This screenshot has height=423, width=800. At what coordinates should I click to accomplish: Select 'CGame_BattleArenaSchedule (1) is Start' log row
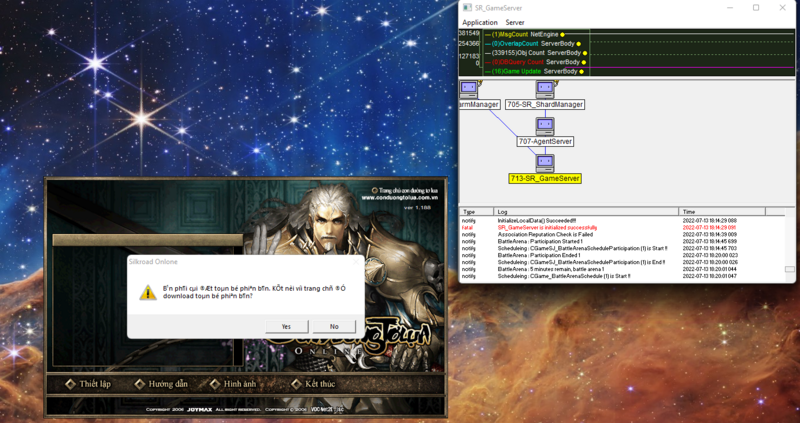(x=622, y=276)
